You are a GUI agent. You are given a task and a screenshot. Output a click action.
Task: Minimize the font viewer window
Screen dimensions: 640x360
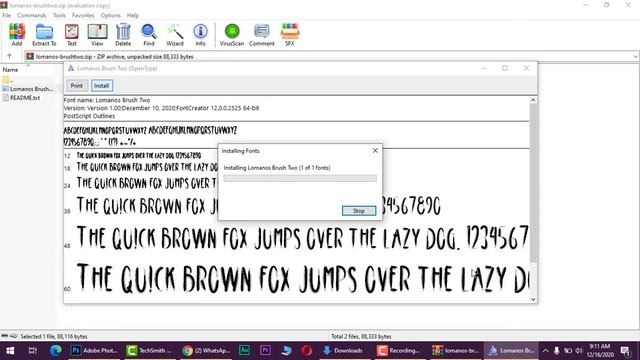(x=484, y=68)
